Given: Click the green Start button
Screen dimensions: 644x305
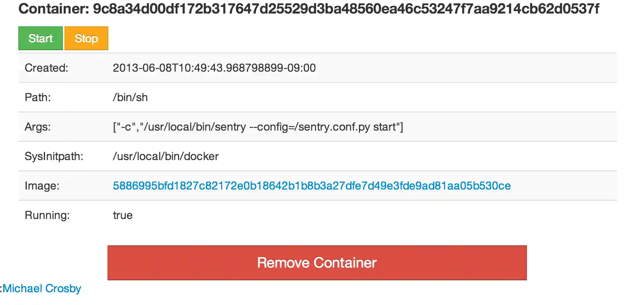Looking at the screenshot, I should [x=40, y=38].
